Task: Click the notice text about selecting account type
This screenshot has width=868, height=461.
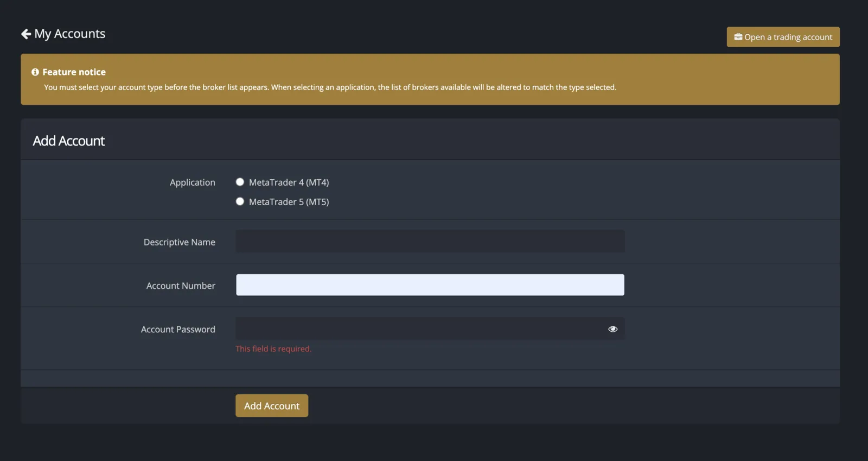Action: coord(330,87)
